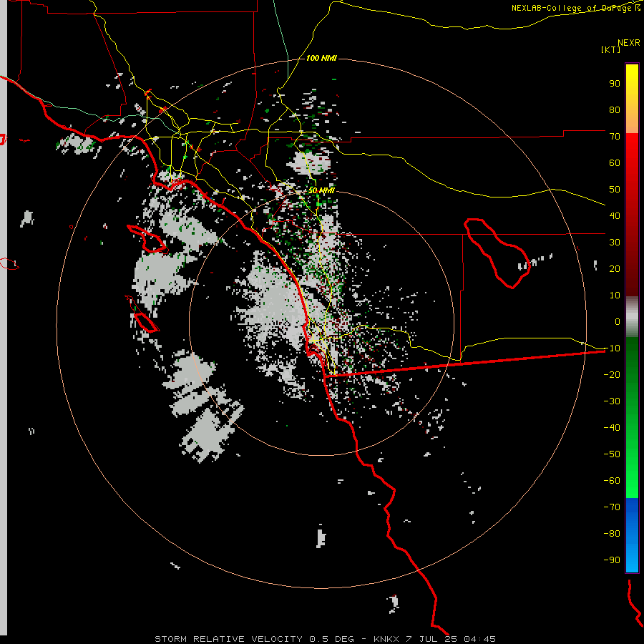
Task: Select the -30 value on velocity scale
Action: 612,401
